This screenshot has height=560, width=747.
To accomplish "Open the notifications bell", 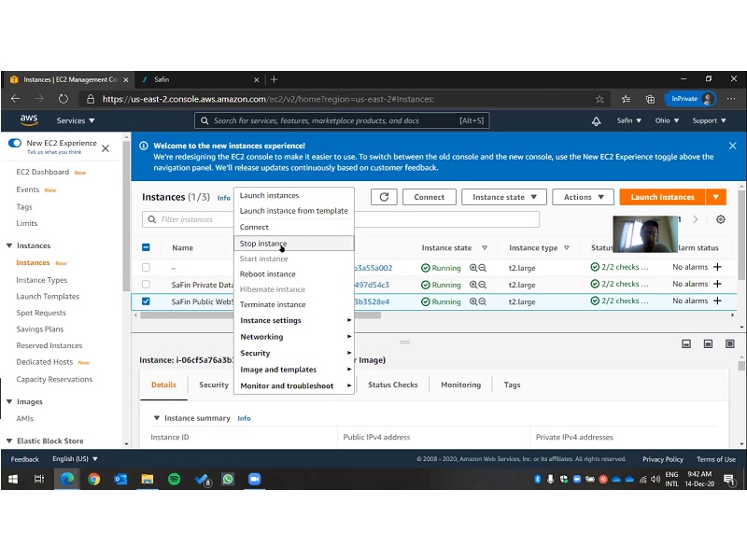I will (596, 121).
